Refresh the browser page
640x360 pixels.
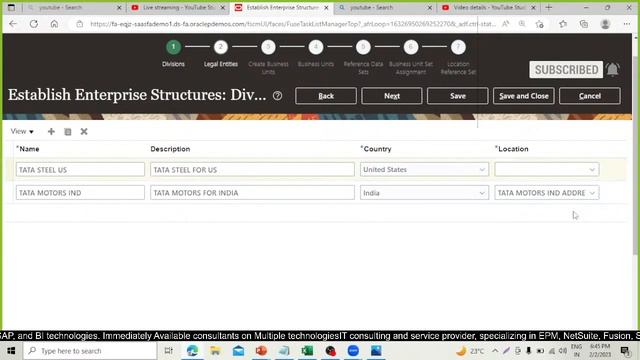pyautogui.click(x=33, y=24)
